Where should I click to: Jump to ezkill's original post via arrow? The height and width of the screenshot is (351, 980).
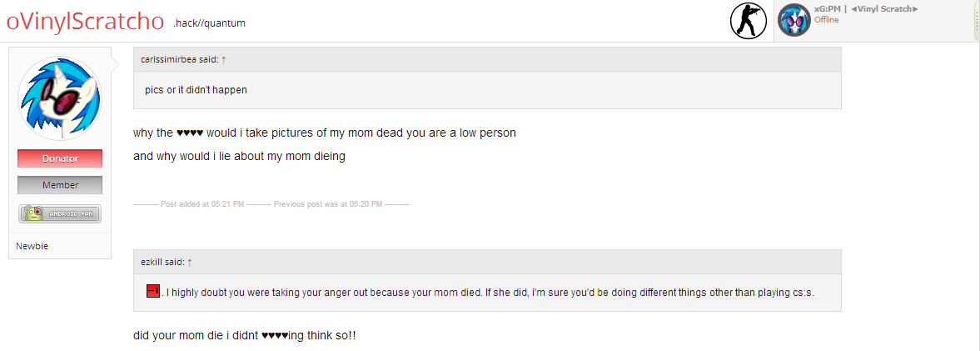[x=190, y=262]
